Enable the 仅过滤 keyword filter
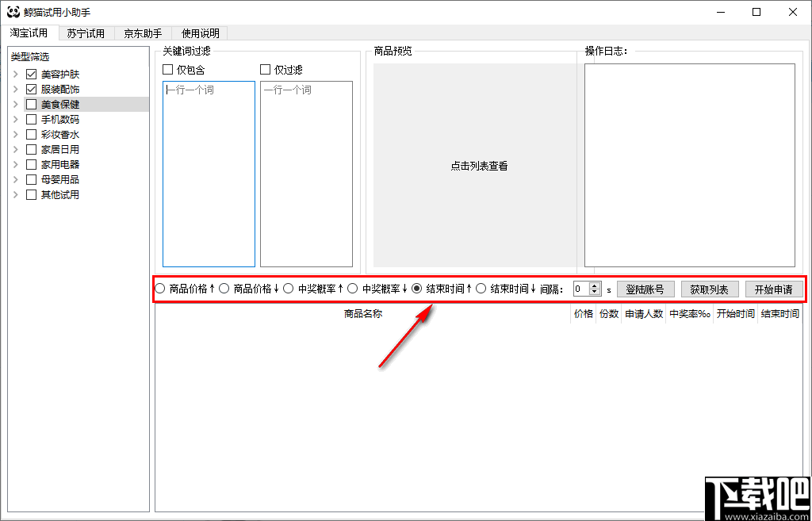812x521 pixels. (265, 69)
